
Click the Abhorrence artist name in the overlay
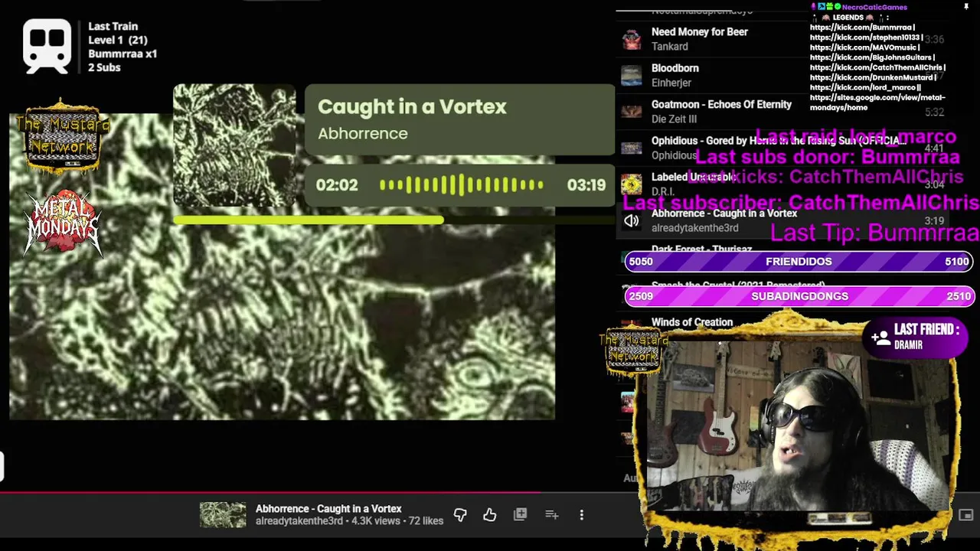click(x=362, y=134)
